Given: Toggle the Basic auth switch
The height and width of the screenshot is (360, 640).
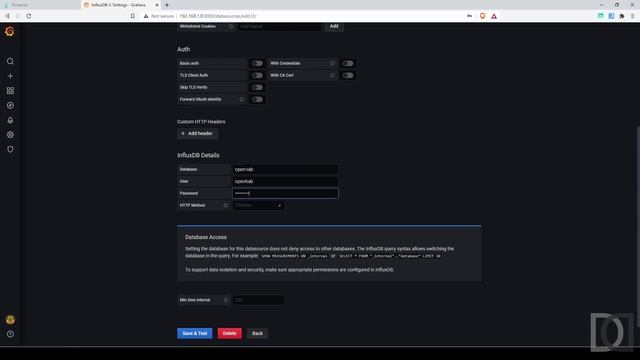Looking at the screenshot, I should point(257,63).
